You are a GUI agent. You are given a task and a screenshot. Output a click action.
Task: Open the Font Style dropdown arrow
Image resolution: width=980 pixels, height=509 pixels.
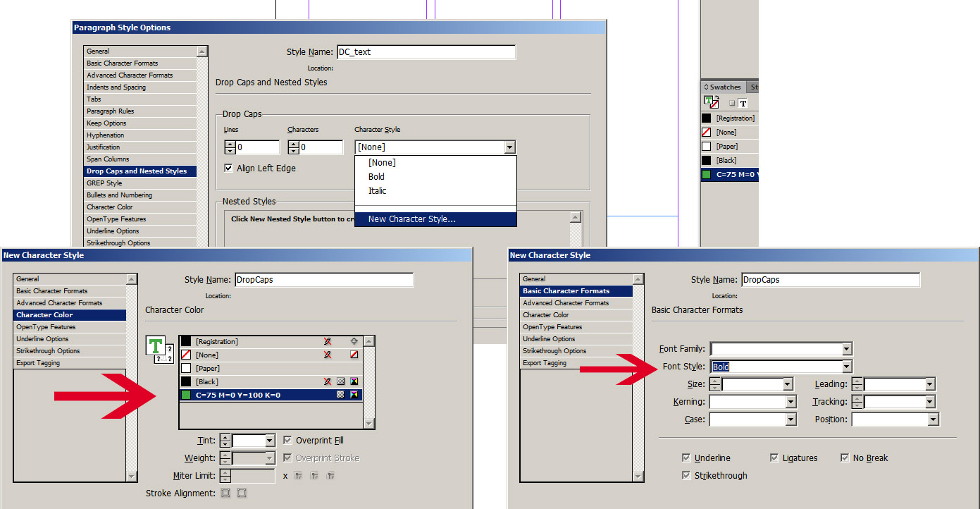coord(846,367)
